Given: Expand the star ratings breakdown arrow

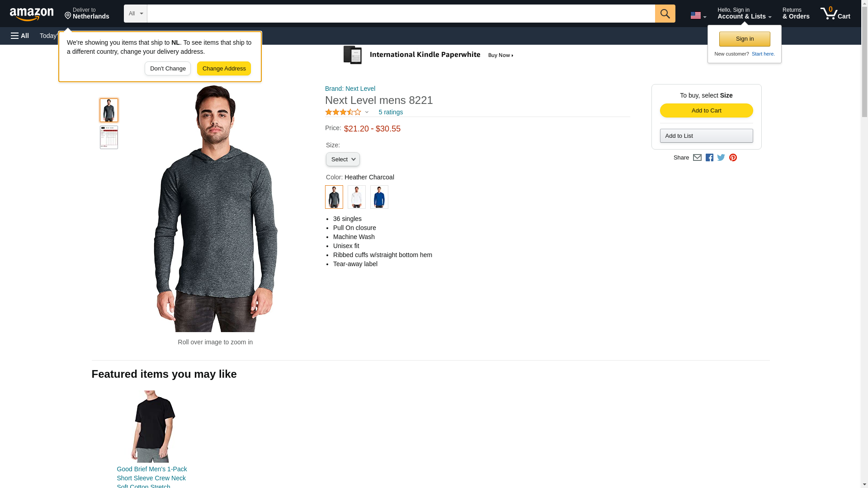Looking at the screenshot, I should [x=367, y=112].
